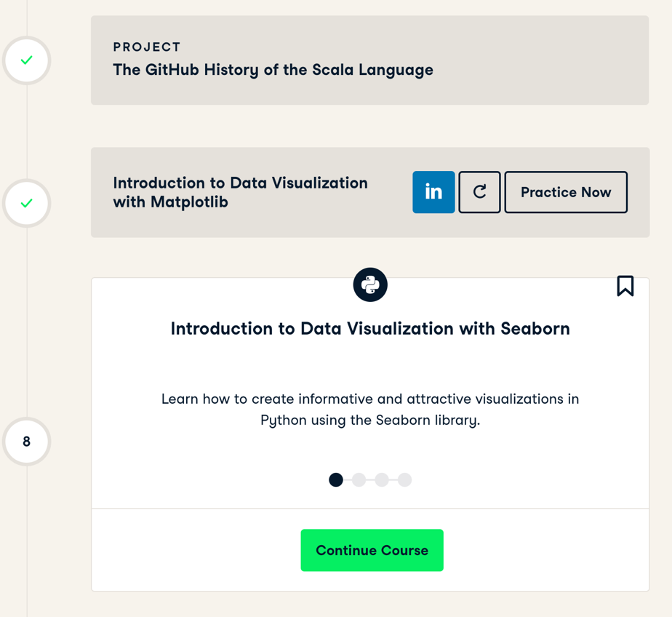Screen dimensions: 672x617
Task: Select step number 8 circle
Action: [27, 441]
